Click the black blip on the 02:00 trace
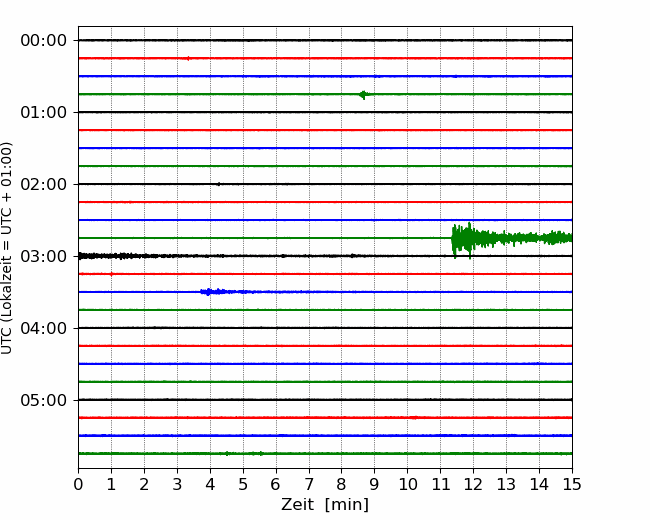650x520 pixels. coord(218,184)
